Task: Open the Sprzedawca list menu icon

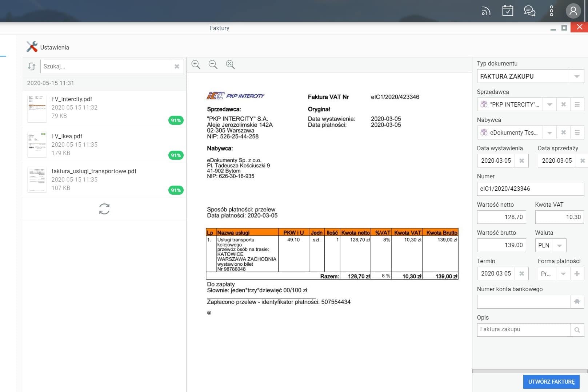Action: coord(577,104)
